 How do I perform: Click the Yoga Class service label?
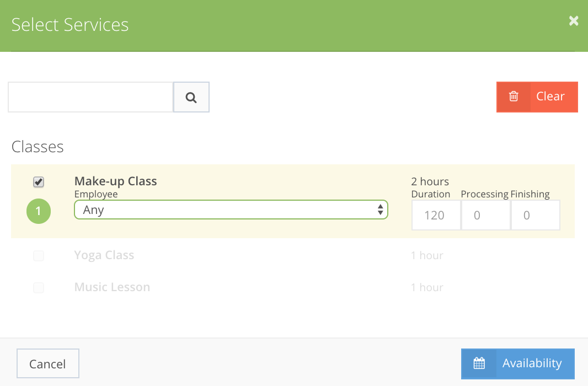pyautogui.click(x=104, y=255)
